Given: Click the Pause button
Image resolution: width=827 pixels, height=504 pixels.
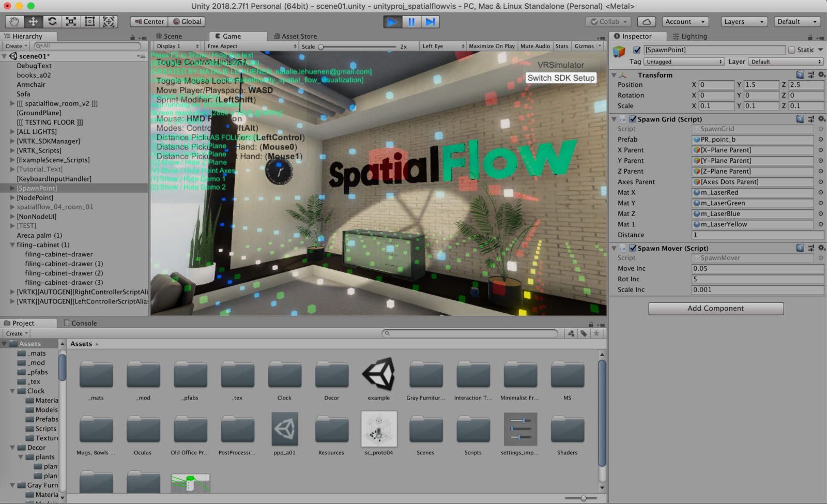Looking at the screenshot, I should click(x=411, y=22).
